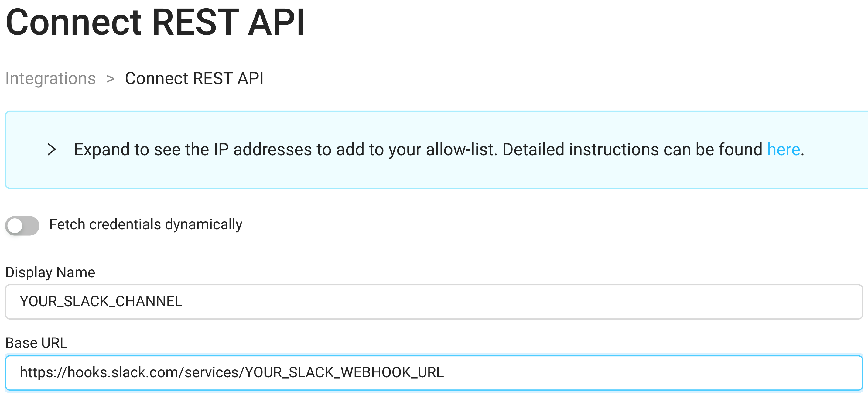Select the Base URL text field
Image resolution: width=868 pixels, height=401 pixels.
click(434, 373)
